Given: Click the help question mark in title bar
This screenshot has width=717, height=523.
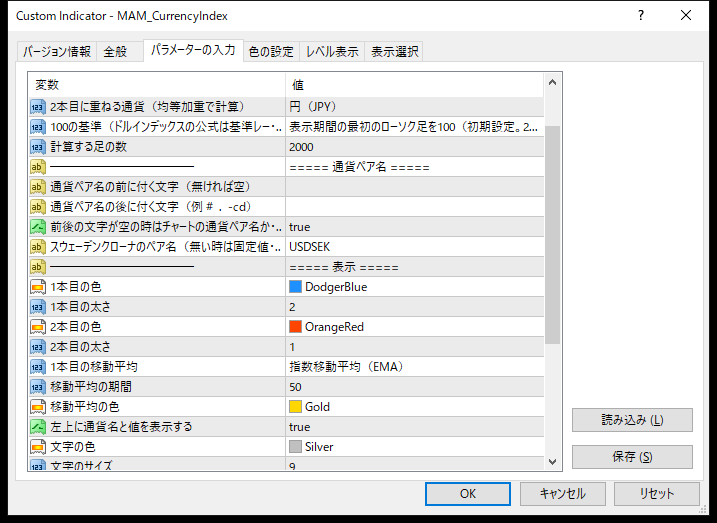Looking at the screenshot, I should coord(641,16).
